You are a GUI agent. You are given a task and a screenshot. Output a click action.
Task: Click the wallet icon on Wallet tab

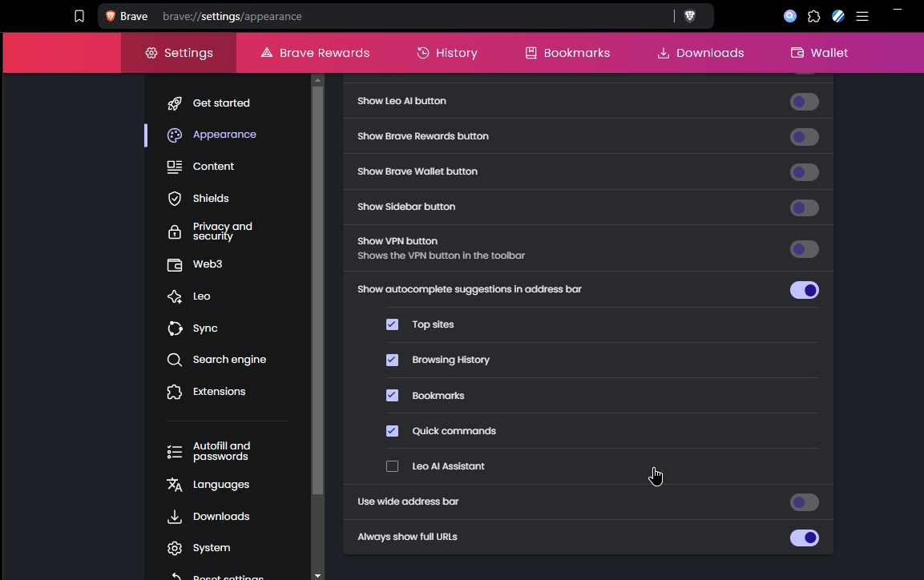pyautogui.click(x=797, y=53)
